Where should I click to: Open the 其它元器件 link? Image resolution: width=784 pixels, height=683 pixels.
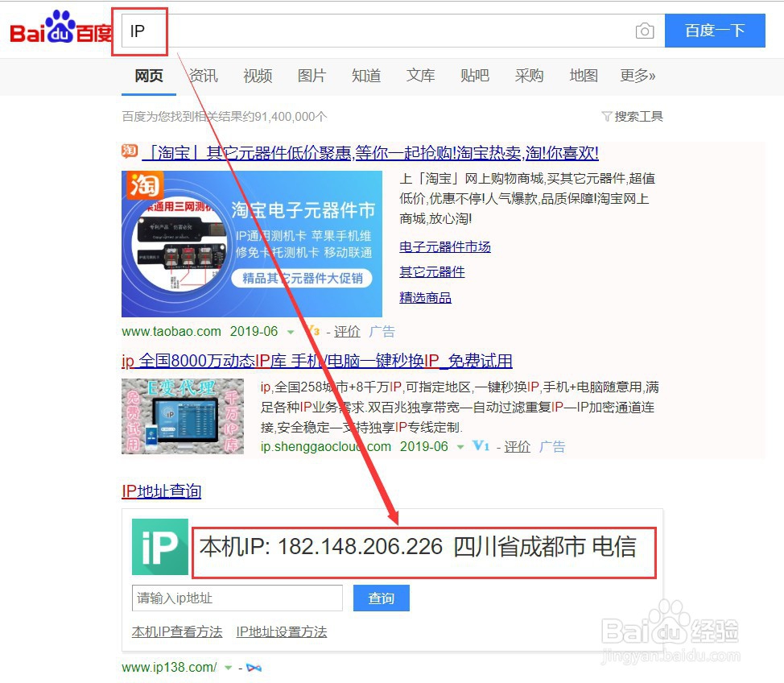[x=432, y=271]
